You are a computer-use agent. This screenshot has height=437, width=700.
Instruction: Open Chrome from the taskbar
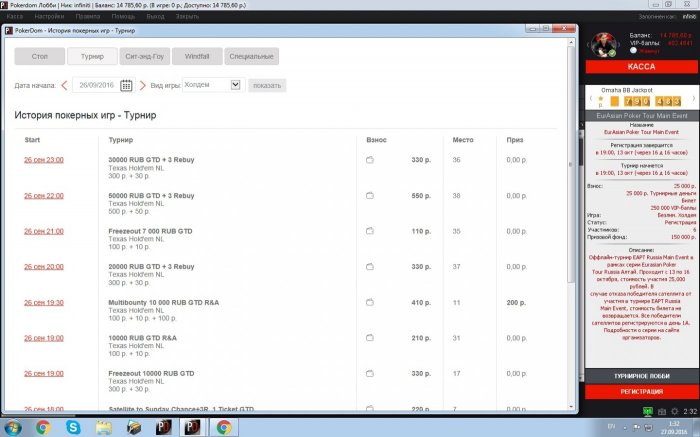pyautogui.click(x=43, y=428)
